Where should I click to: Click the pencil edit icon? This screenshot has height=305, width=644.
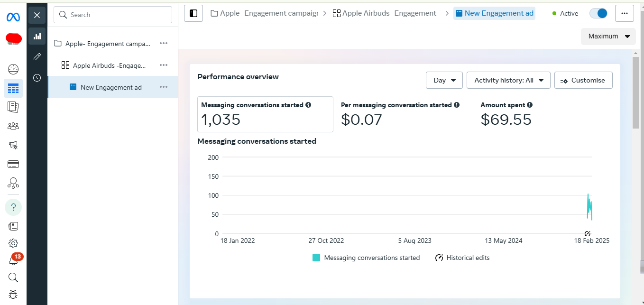click(x=37, y=57)
